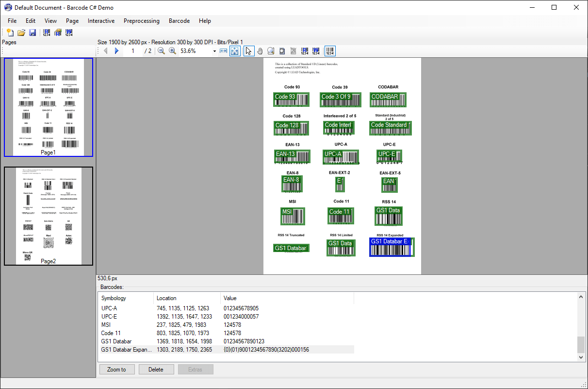Save the document with the disk icon

pyautogui.click(x=33, y=32)
